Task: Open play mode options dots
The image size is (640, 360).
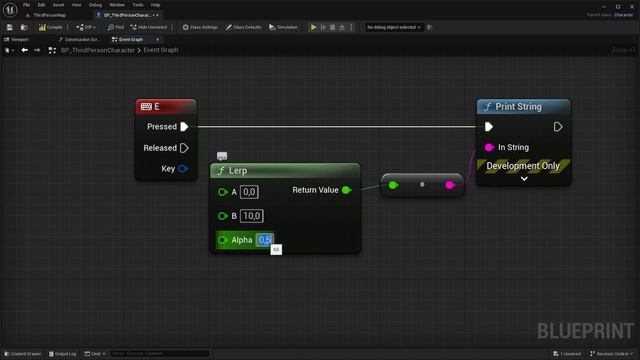Action: click(351, 27)
